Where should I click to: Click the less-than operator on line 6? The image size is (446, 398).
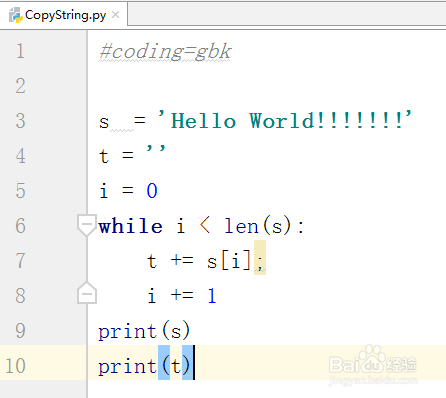pyautogui.click(x=205, y=225)
